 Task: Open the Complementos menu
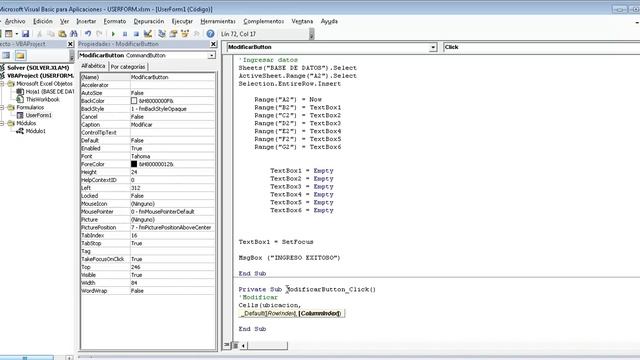pos(264,21)
